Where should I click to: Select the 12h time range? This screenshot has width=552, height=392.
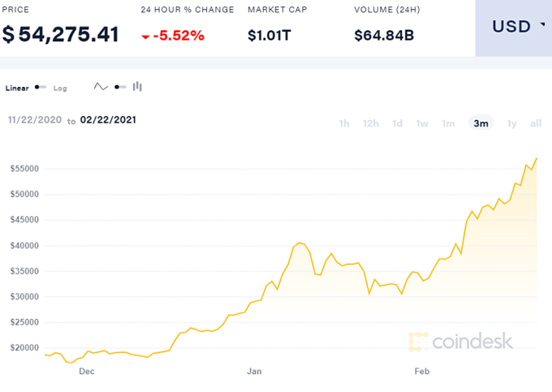pos(371,123)
